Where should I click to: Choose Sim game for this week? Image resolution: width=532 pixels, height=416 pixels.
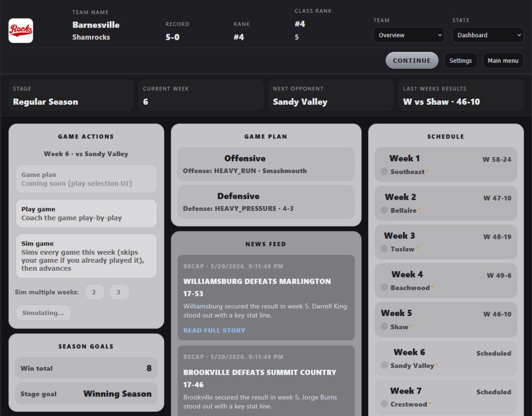(x=86, y=256)
